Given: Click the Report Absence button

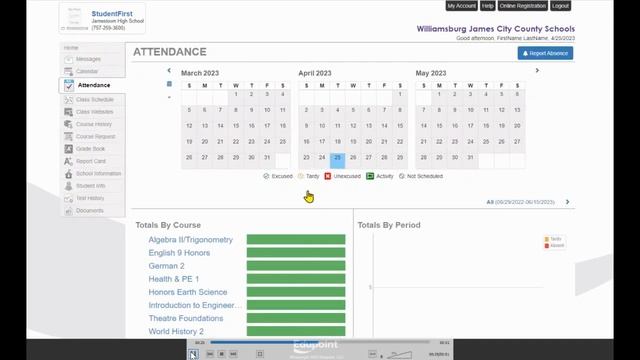Looking at the screenshot, I should click(x=545, y=53).
